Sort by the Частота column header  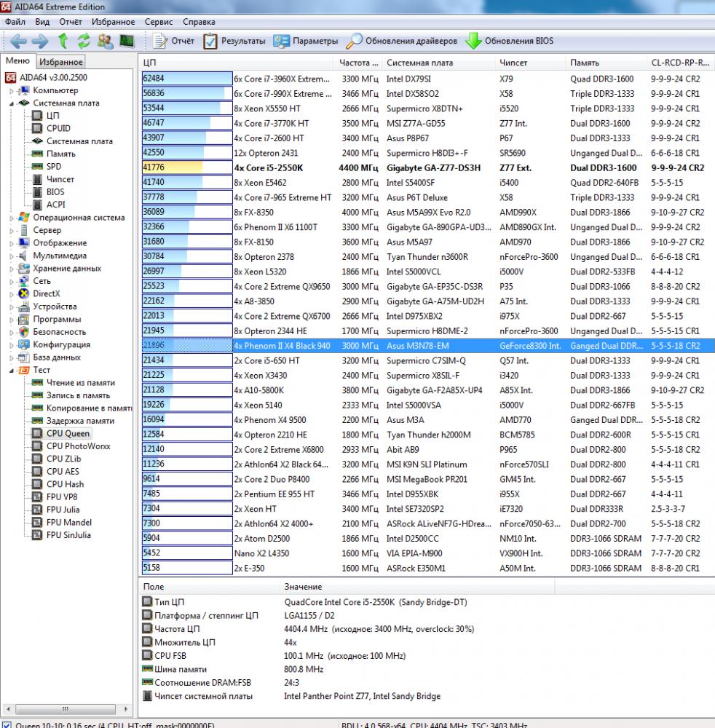[358, 63]
